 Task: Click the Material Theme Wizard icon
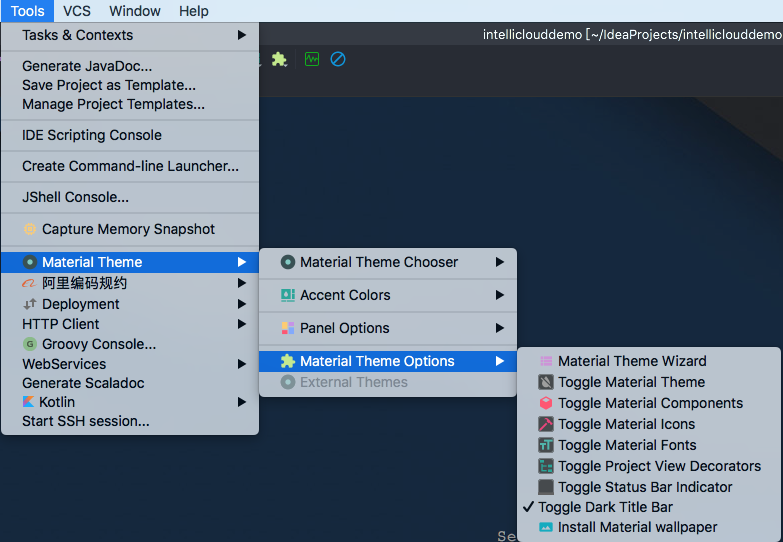coord(546,361)
